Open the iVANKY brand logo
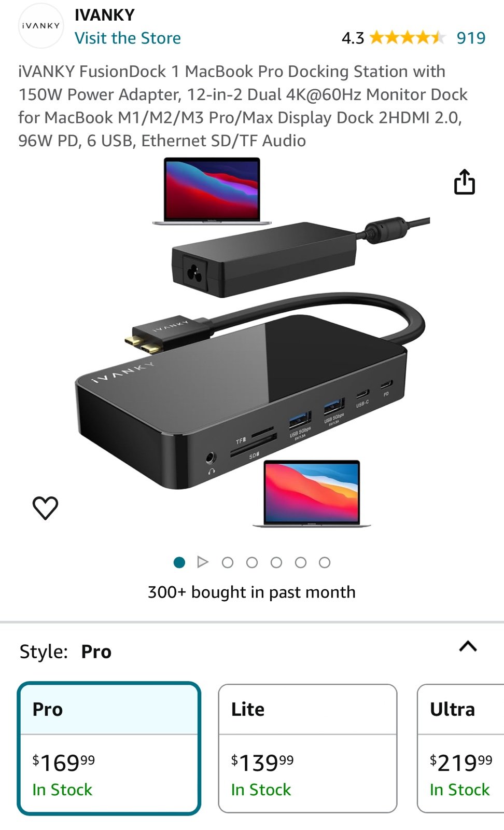This screenshot has height=830, width=504. [40, 25]
